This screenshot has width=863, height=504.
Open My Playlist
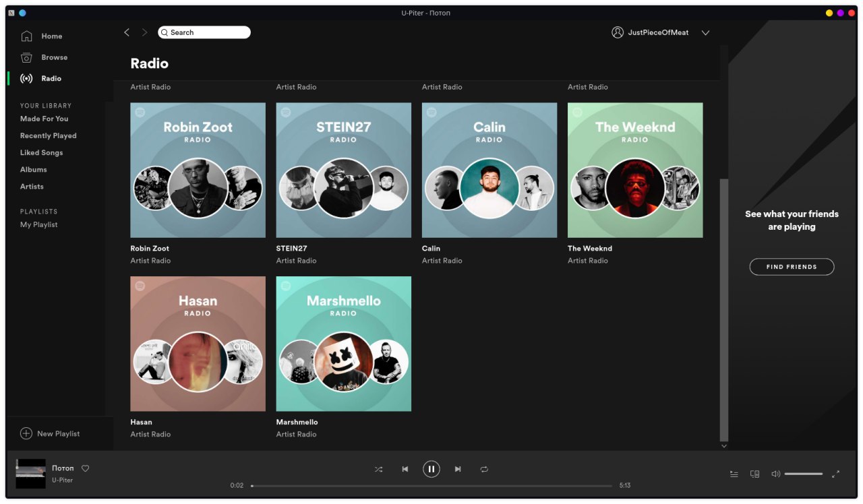pyautogui.click(x=38, y=224)
